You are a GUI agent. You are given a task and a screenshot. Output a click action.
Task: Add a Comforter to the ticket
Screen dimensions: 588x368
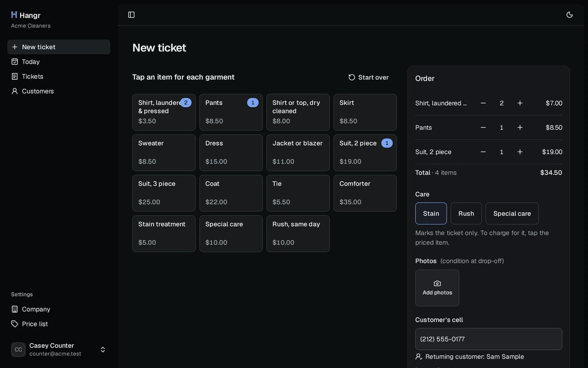click(365, 193)
